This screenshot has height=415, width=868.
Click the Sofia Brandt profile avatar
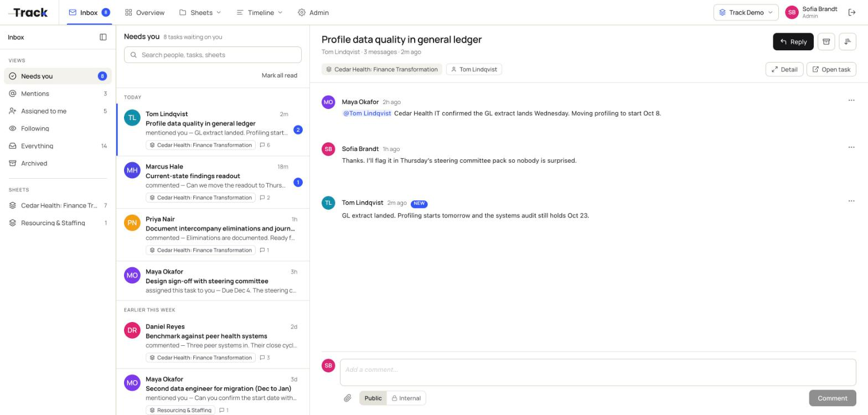(x=792, y=12)
